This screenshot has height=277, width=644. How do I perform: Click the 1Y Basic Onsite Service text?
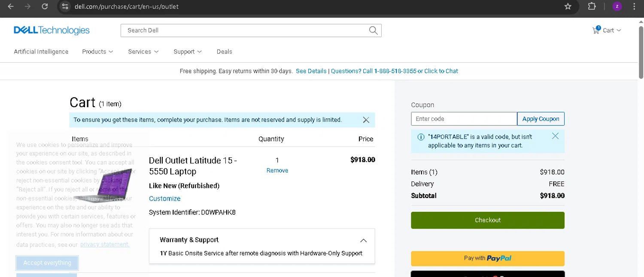click(x=261, y=253)
